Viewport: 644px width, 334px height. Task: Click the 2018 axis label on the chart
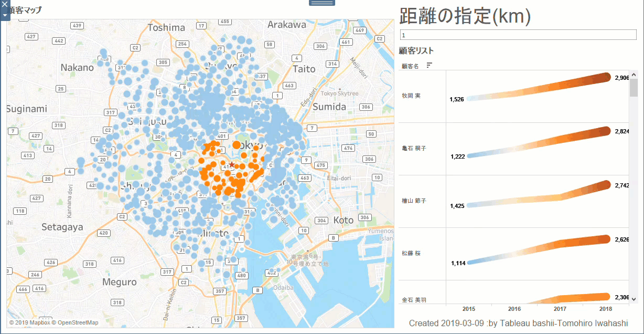606,309
